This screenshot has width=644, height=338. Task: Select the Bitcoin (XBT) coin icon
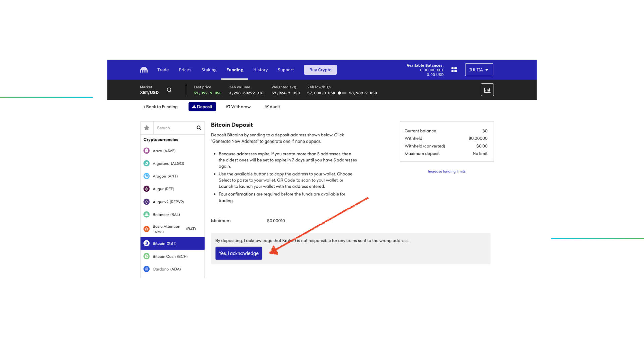pyautogui.click(x=147, y=243)
